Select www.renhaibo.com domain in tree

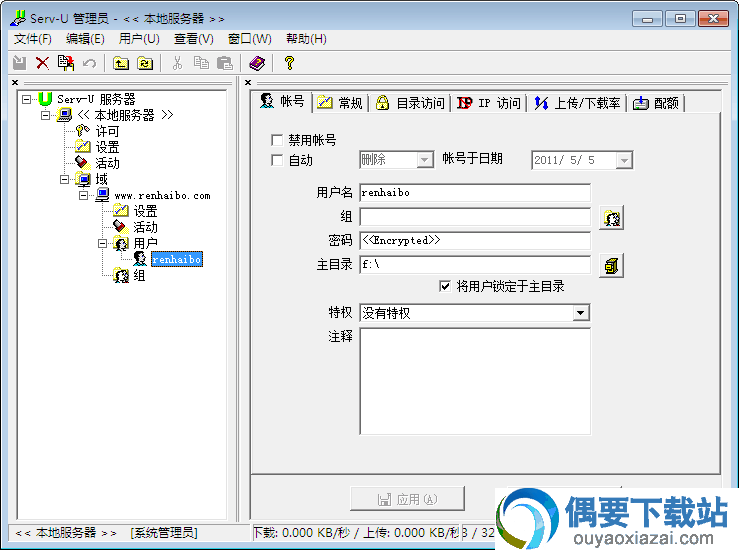coord(163,196)
